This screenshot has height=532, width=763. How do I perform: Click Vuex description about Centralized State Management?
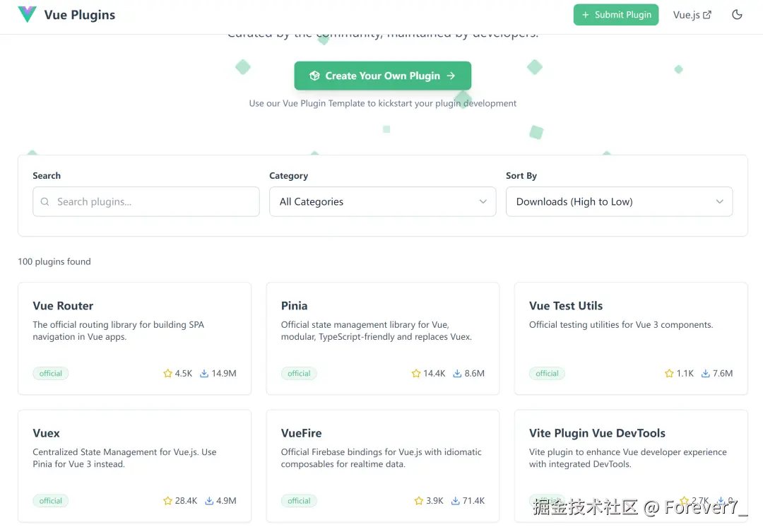[x=124, y=458]
